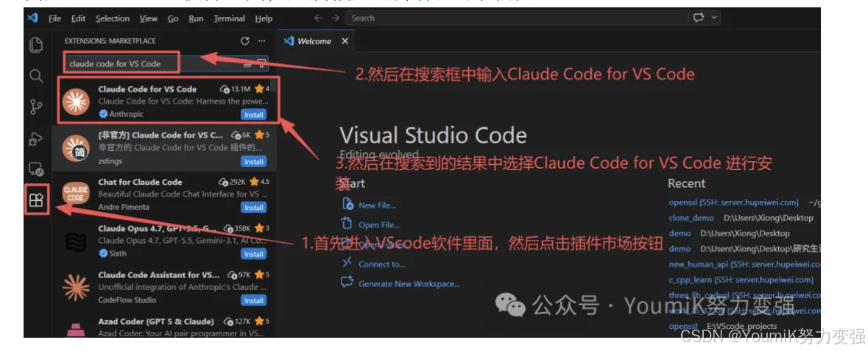Screen dimensions: 868x351
Task: Open recent demo in D:\Users\Xiong\Desktop
Action: [680, 233]
